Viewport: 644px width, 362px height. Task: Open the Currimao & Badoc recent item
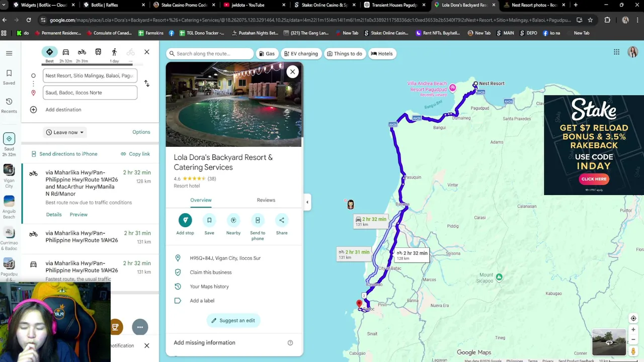[x=9, y=239]
